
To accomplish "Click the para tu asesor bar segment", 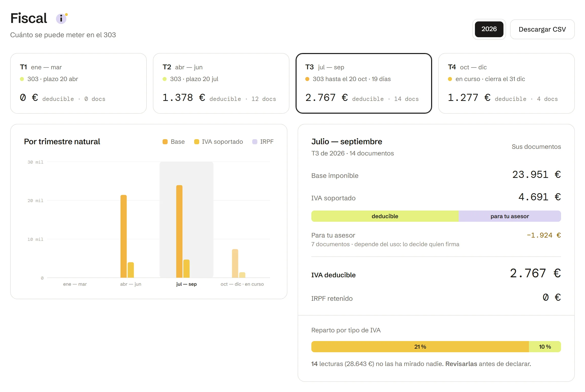I will click(x=510, y=216).
